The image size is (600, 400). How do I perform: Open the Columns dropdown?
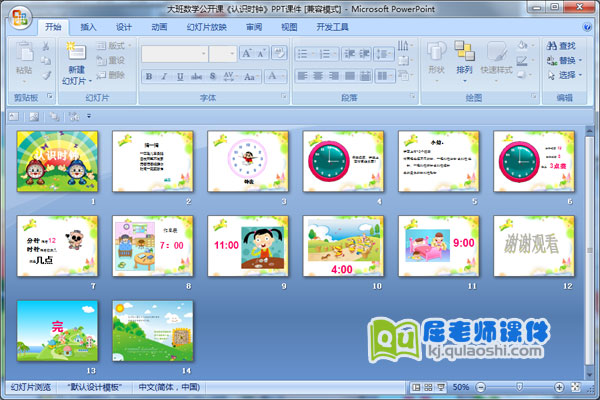pos(385,76)
